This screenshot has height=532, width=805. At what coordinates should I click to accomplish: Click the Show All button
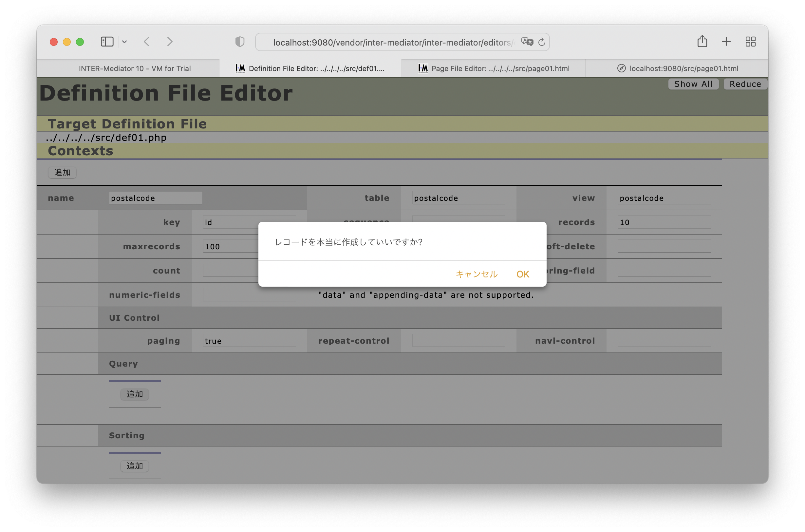[x=693, y=84]
